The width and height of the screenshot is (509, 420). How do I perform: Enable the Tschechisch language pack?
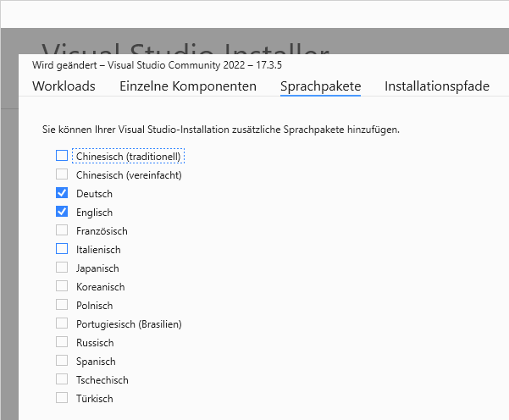click(62, 379)
